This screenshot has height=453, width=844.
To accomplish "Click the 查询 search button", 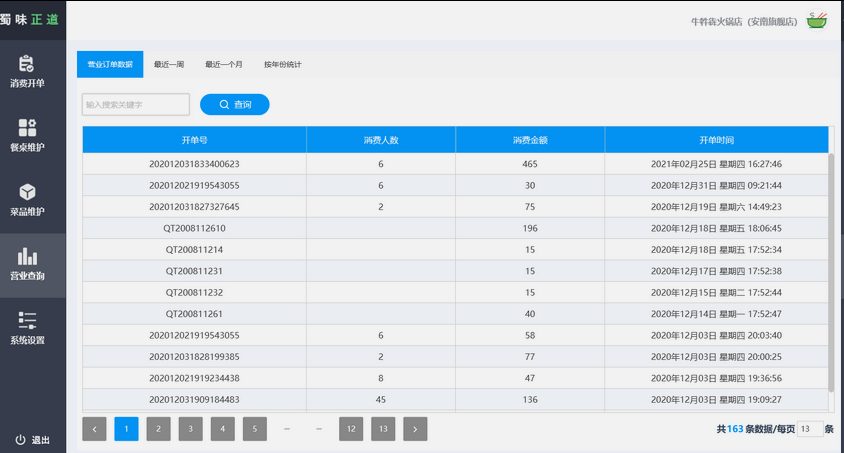I will coord(234,104).
